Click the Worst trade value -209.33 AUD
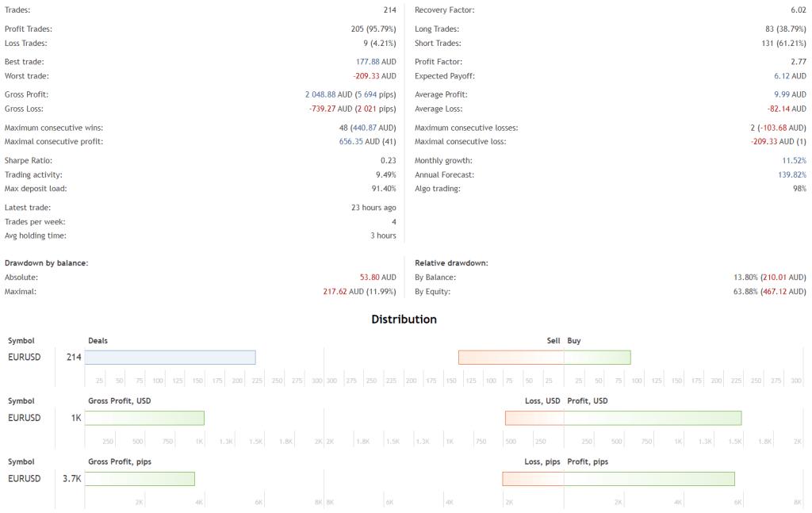The width and height of the screenshot is (812, 513). [374, 76]
